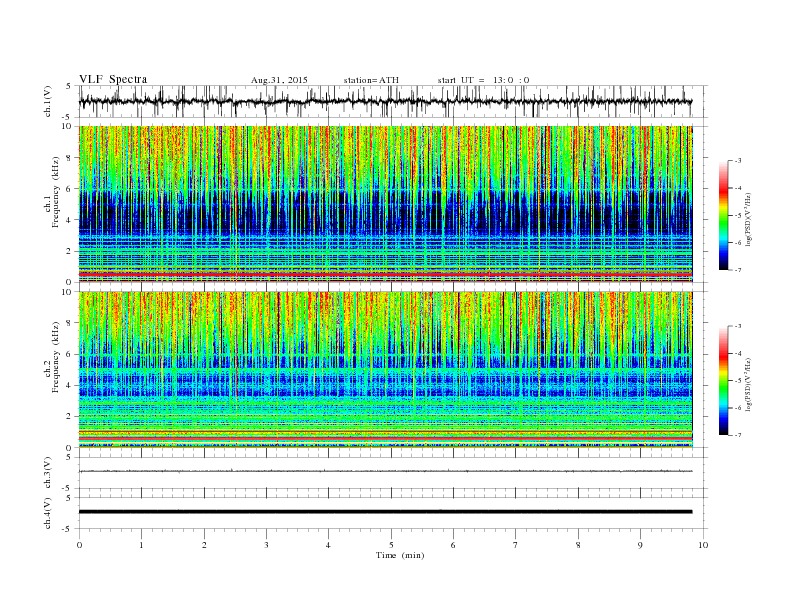Click the "-7" tick on ch.2 colorbar

tap(737, 435)
